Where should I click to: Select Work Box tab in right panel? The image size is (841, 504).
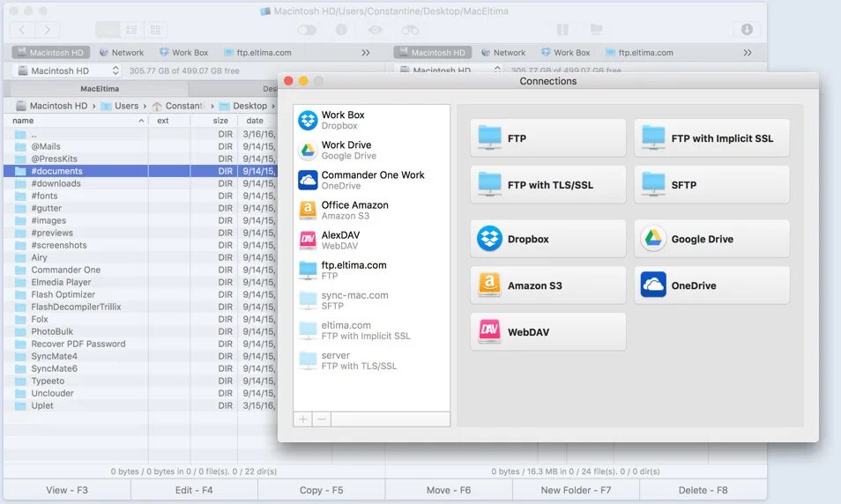coord(565,53)
